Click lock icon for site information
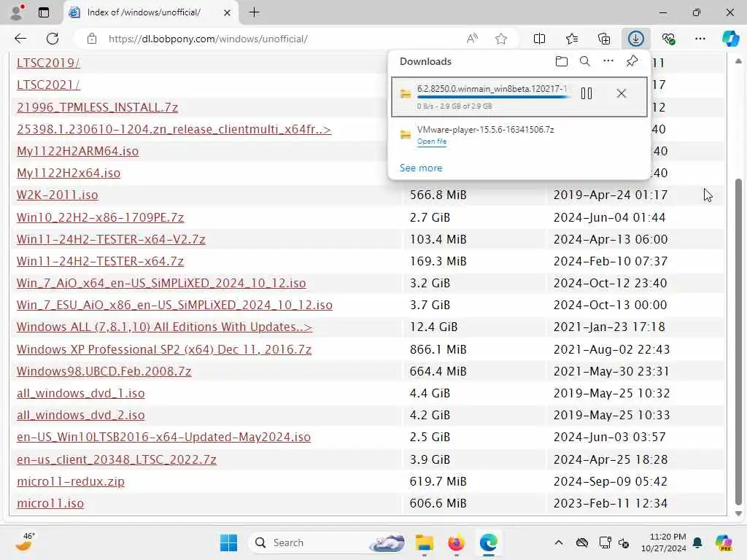 pyautogui.click(x=92, y=39)
